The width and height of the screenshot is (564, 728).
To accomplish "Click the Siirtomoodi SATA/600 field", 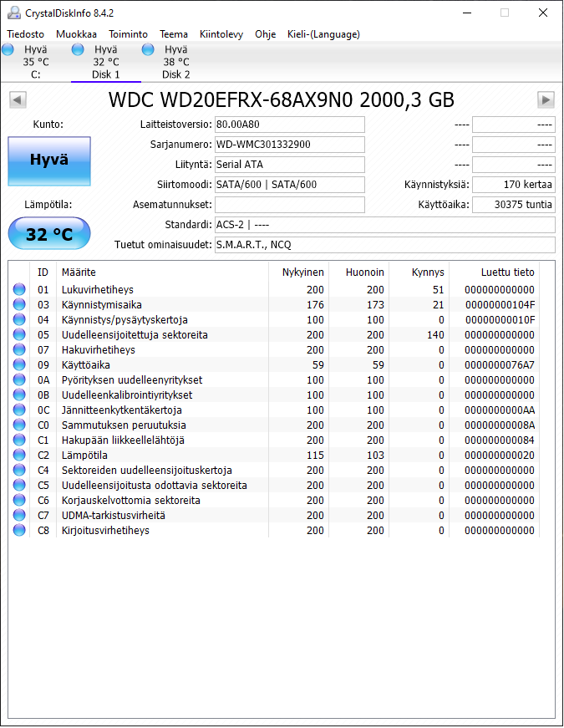I will 290,185.
